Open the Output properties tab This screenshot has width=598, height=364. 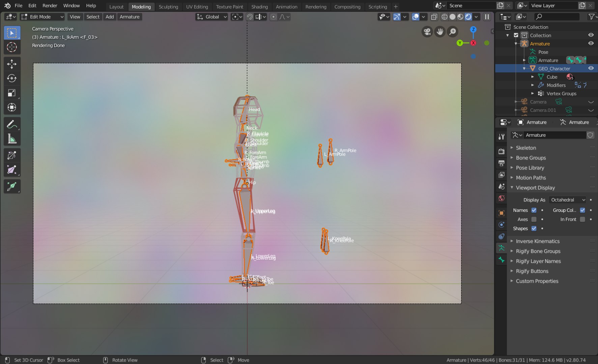tap(502, 163)
